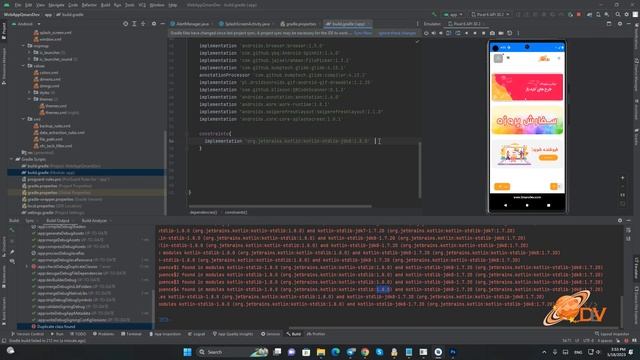This screenshot has width=640, height=360.
Task: Switch to the gradle.properties editor tab
Action: tap(299, 24)
